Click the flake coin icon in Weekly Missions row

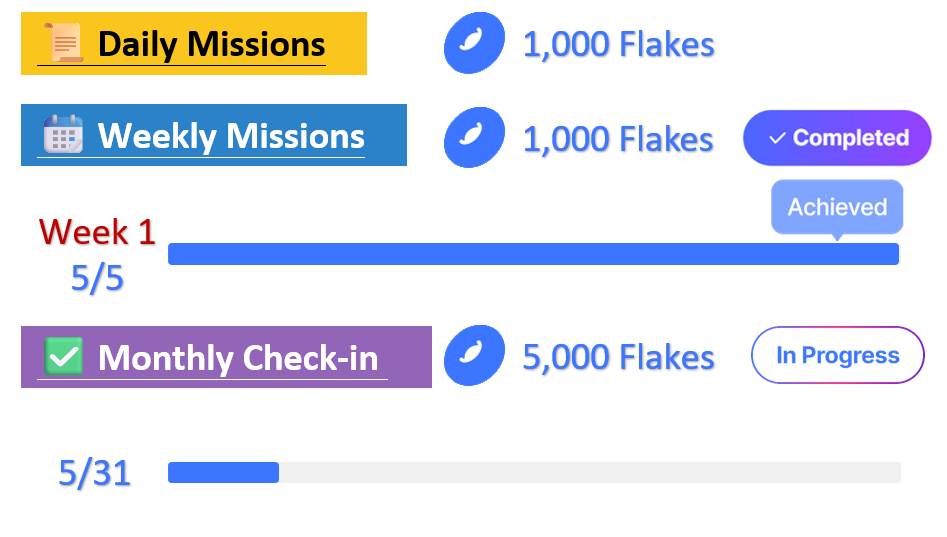[475, 137]
